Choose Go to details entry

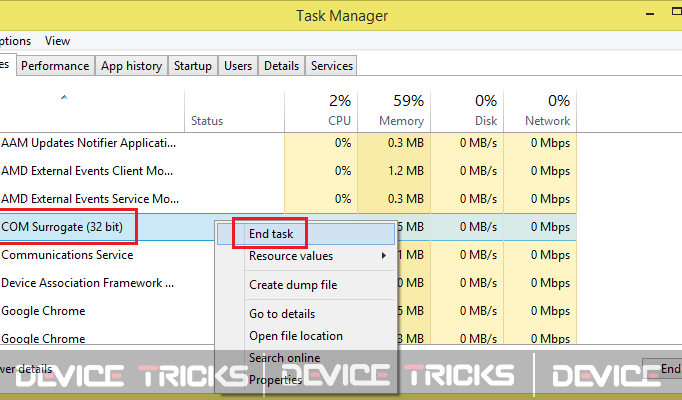tap(306, 313)
